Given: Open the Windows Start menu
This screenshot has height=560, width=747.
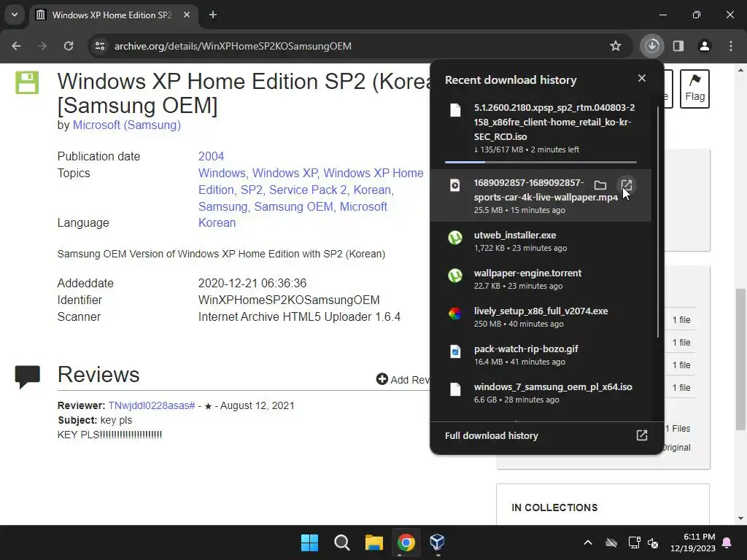Looking at the screenshot, I should (x=309, y=542).
